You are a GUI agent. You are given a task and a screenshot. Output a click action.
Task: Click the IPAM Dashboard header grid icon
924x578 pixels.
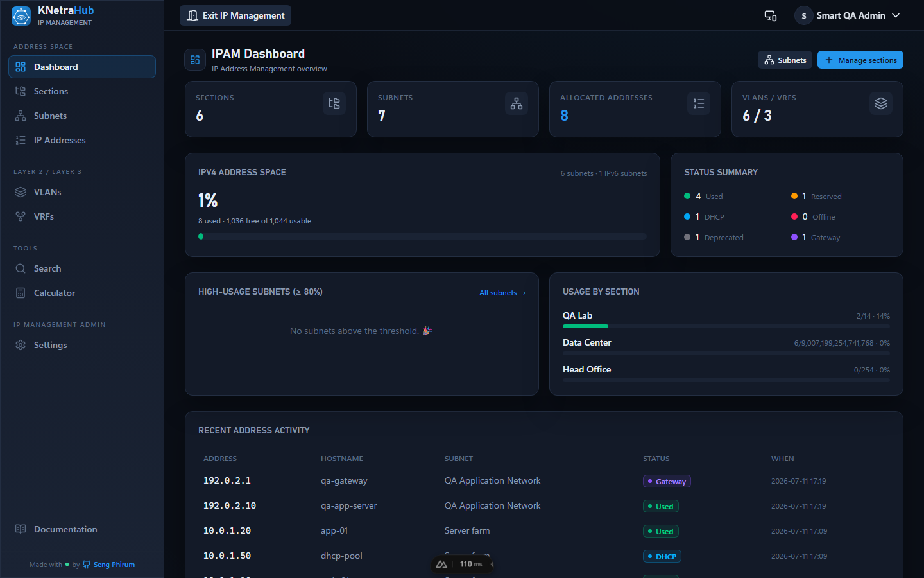coord(195,60)
